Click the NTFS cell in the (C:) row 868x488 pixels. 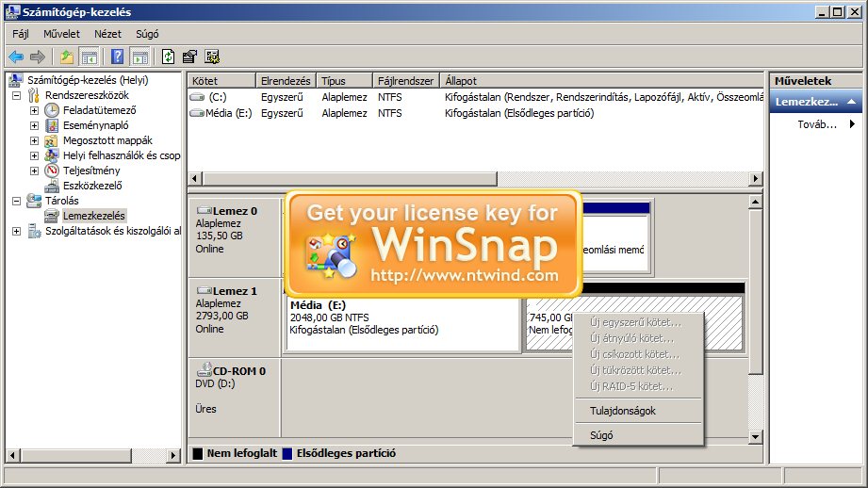[x=390, y=97]
